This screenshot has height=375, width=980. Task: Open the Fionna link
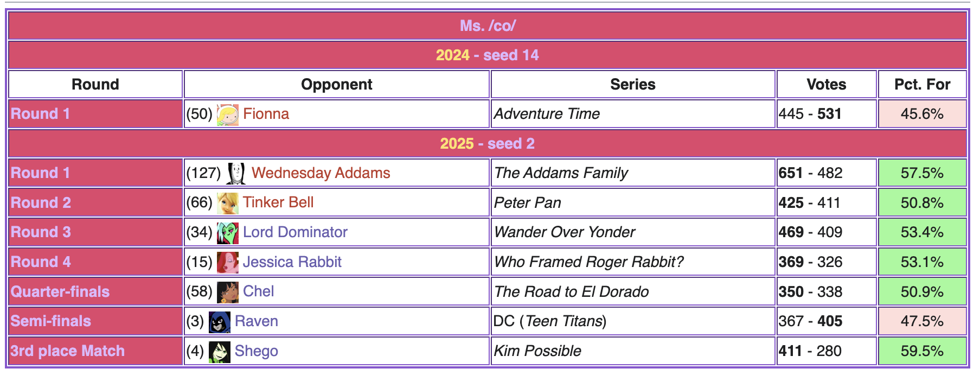[266, 114]
